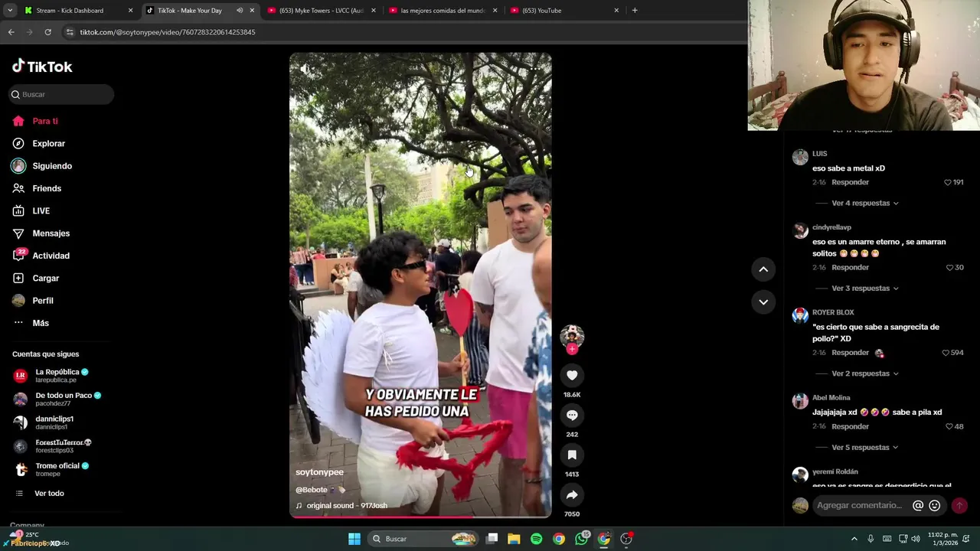Screen dimensions: 980x551
Task: Reload the page
Action: pos(47,32)
